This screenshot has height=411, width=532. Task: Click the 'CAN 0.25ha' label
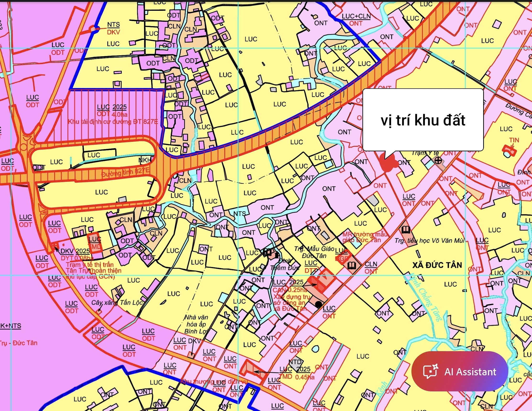[290, 290]
